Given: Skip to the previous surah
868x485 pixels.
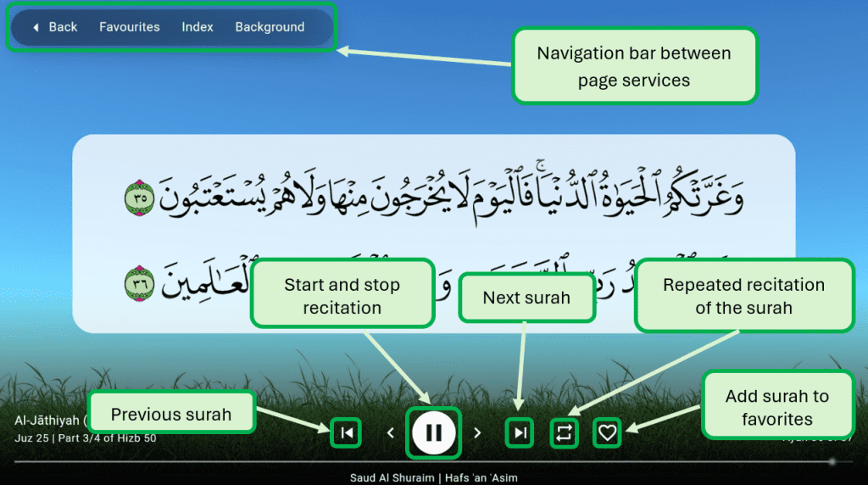Looking at the screenshot, I should [346, 432].
